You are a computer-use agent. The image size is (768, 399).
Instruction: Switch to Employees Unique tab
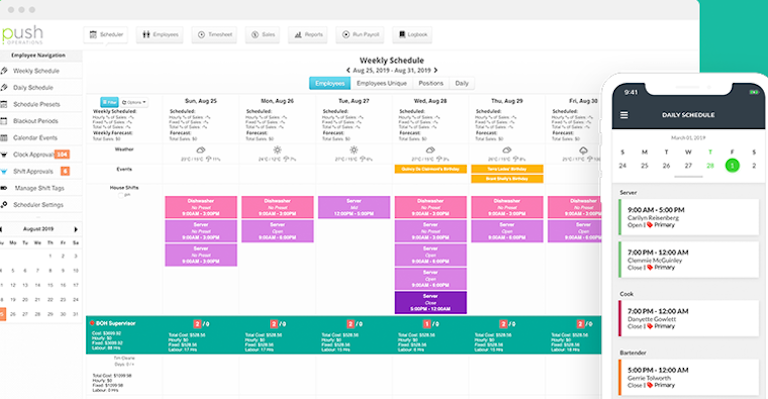pos(382,83)
